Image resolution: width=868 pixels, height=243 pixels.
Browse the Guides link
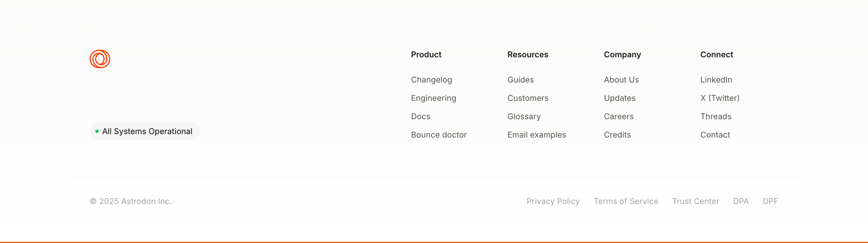(x=521, y=80)
